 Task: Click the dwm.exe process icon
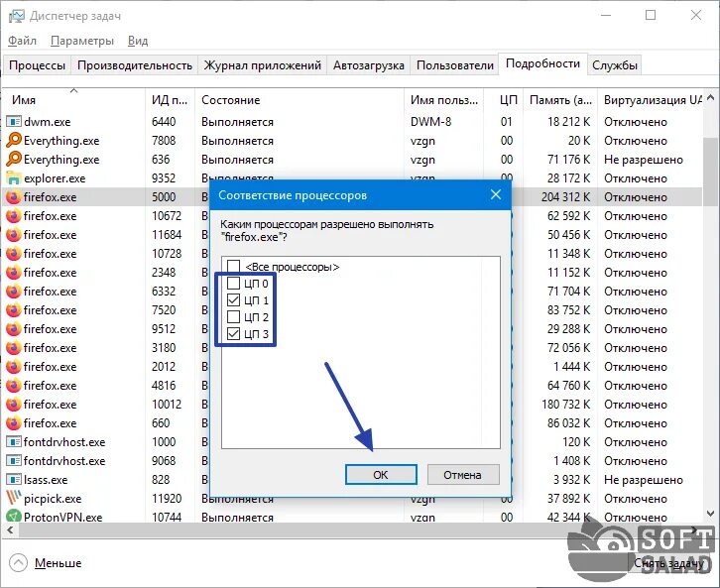[x=14, y=122]
